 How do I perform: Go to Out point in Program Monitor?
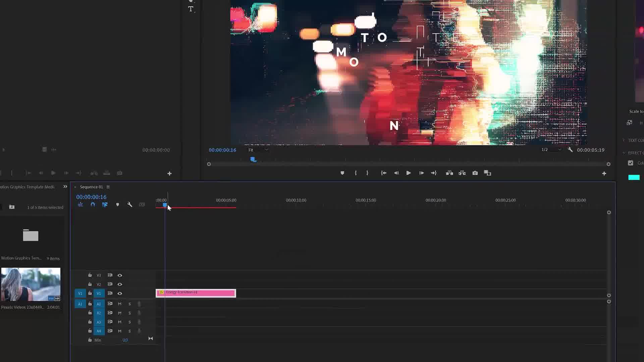tap(434, 173)
